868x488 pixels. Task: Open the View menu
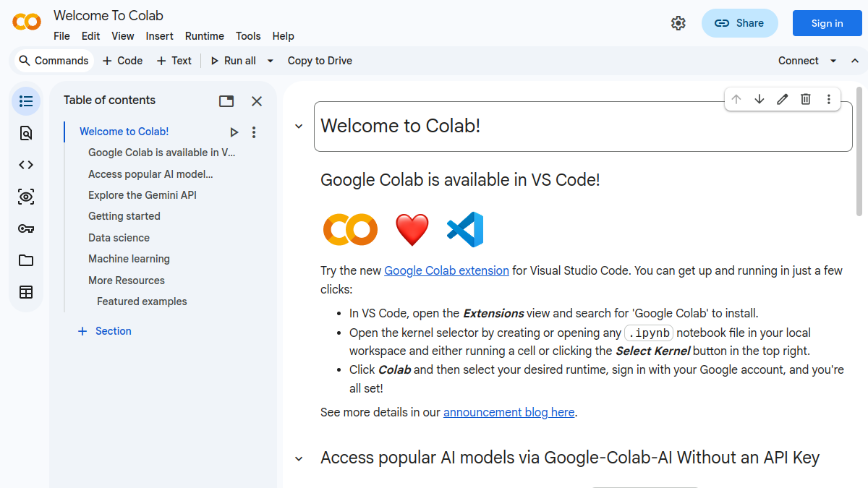pos(122,36)
